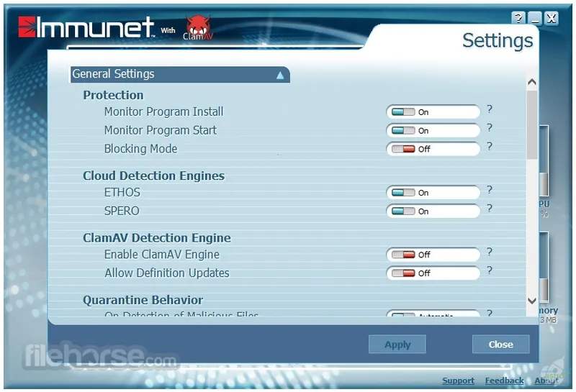Show help for Monitor Program Install
The image size is (576, 392).
tap(490, 109)
